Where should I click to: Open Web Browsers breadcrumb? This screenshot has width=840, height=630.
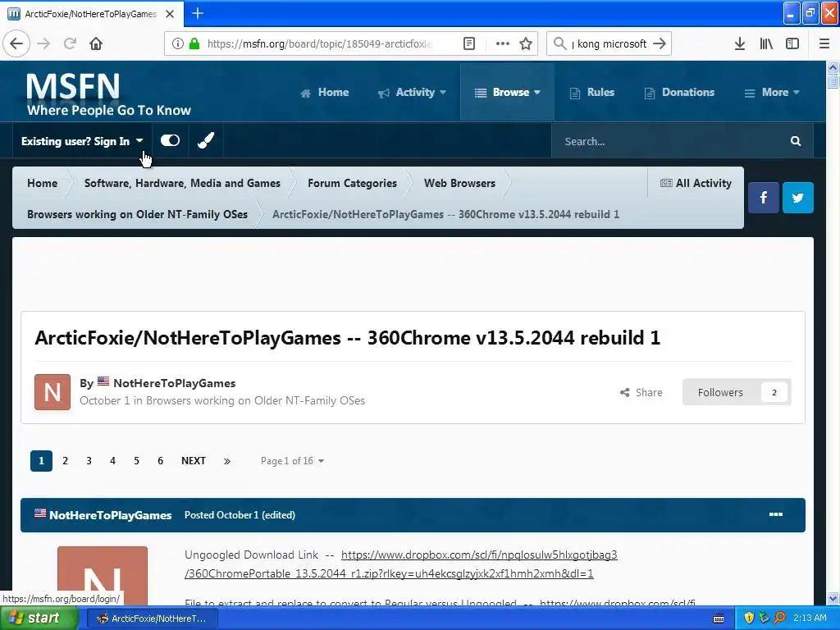coord(459,183)
